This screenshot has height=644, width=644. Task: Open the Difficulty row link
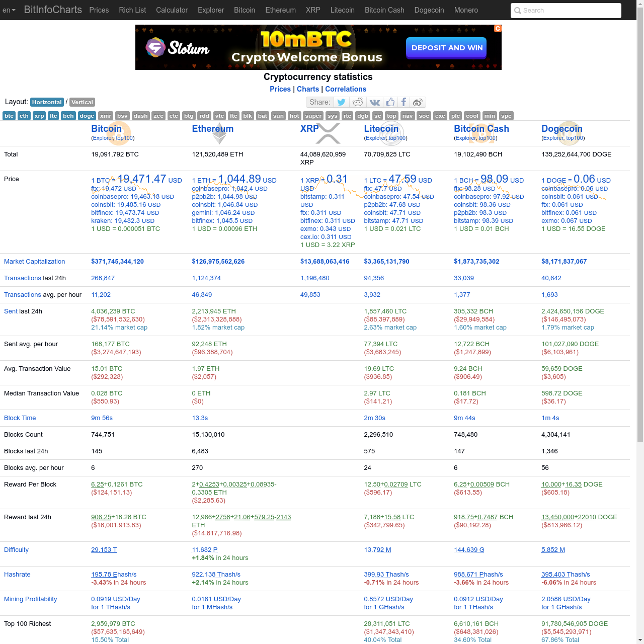click(16, 550)
